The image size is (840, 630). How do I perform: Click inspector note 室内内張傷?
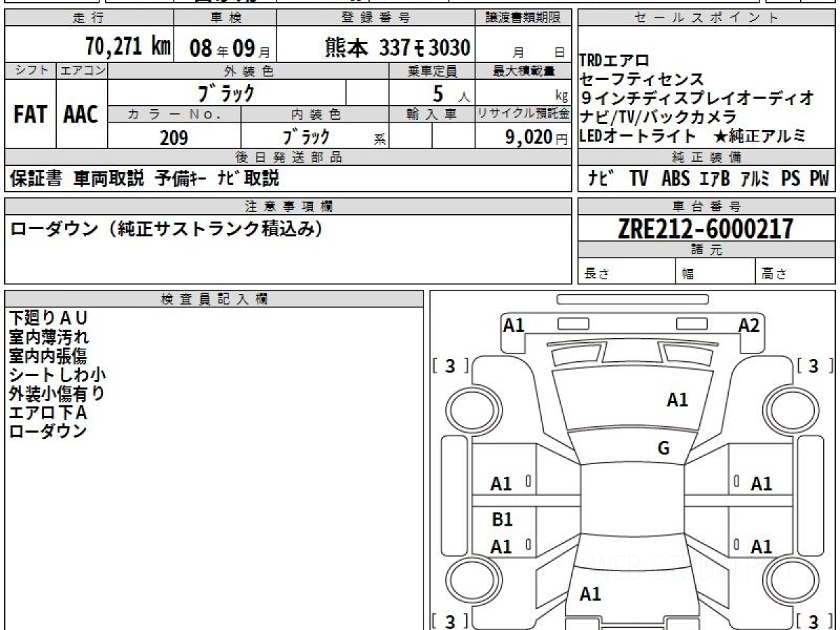pyautogui.click(x=49, y=356)
